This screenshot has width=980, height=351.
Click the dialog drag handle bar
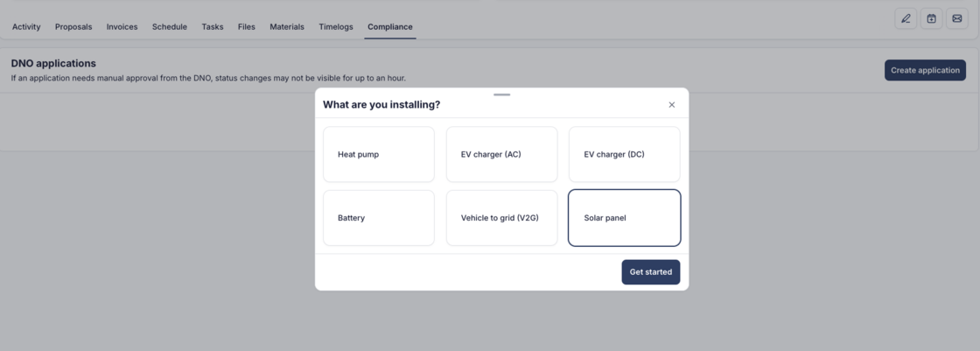click(x=501, y=94)
